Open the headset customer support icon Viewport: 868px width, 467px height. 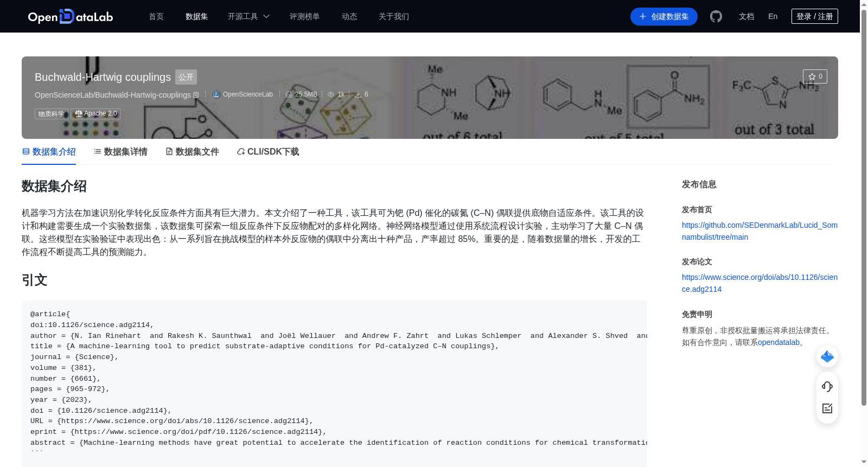(827, 387)
